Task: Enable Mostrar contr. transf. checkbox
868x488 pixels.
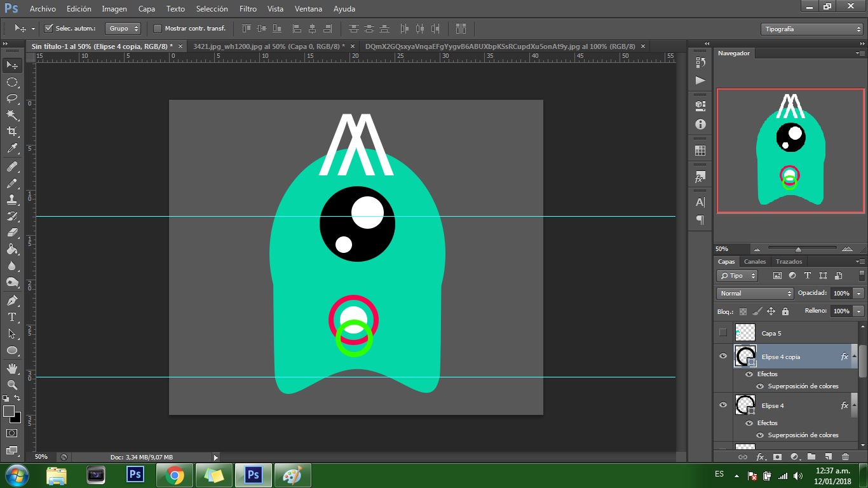Action: coord(158,29)
